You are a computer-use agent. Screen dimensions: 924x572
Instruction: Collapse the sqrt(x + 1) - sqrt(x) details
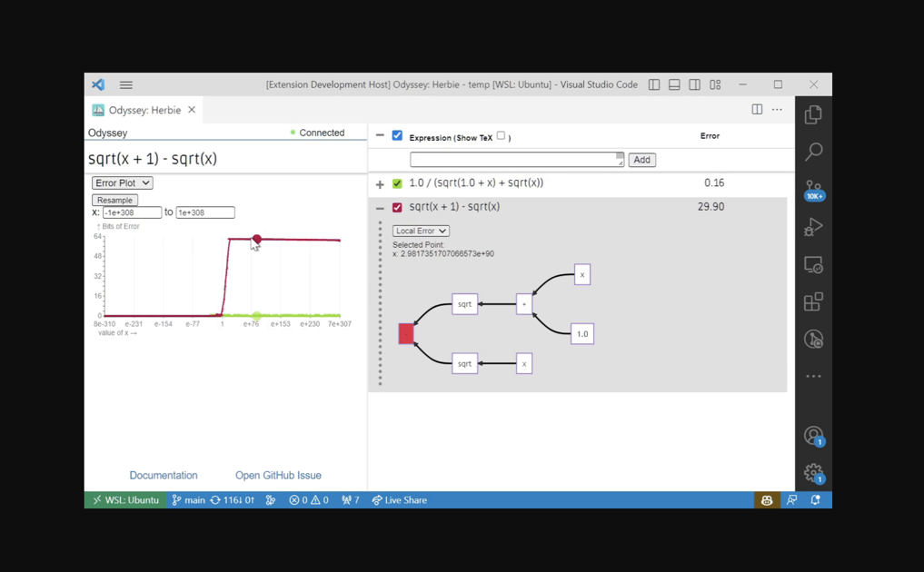coord(380,206)
